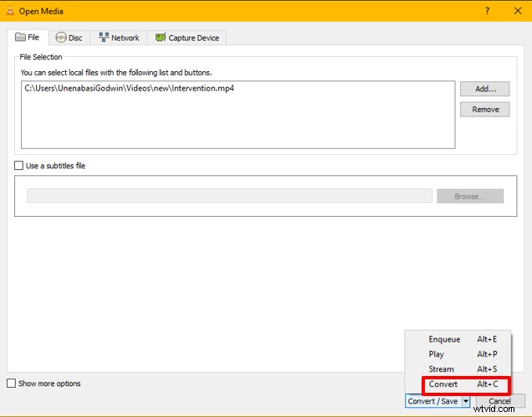532x417 pixels.
Task: Toggle the Show more options checkbox
Action: tap(11, 384)
